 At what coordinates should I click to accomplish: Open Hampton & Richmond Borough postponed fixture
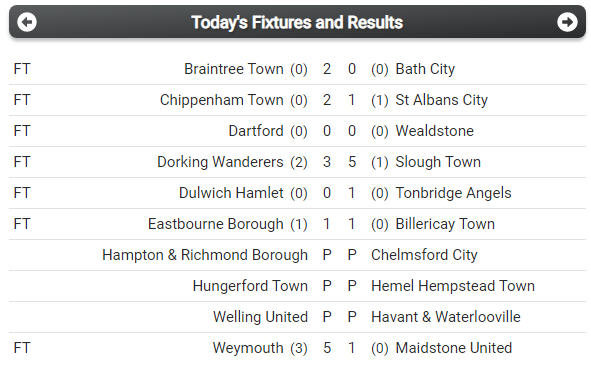pos(205,255)
